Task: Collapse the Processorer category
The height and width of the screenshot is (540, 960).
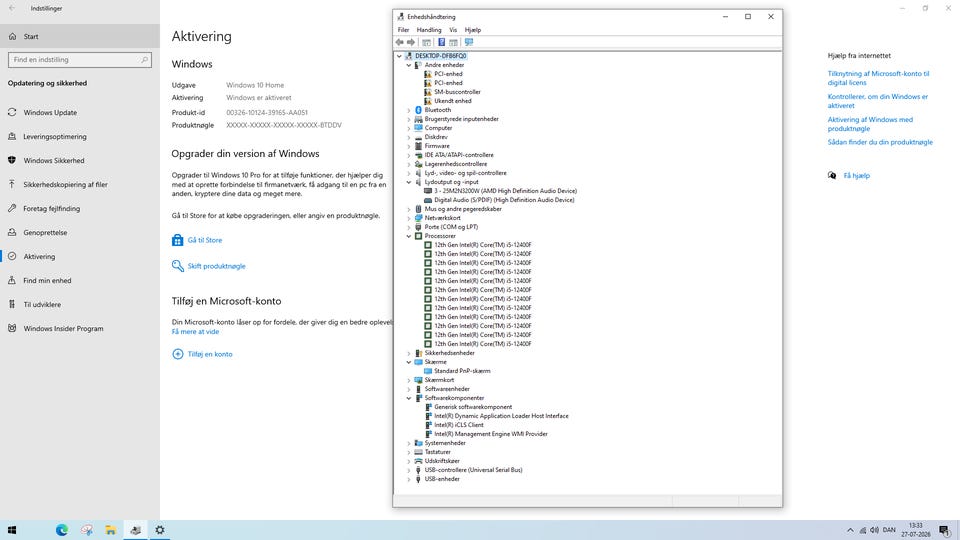Action: coord(409,236)
